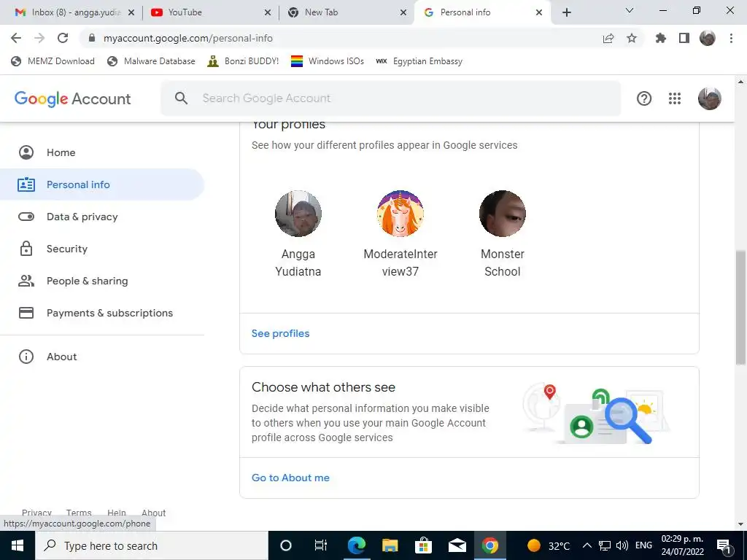Viewport: 747px width, 560px height.
Task: Reload the current page
Action: pyautogui.click(x=63, y=38)
